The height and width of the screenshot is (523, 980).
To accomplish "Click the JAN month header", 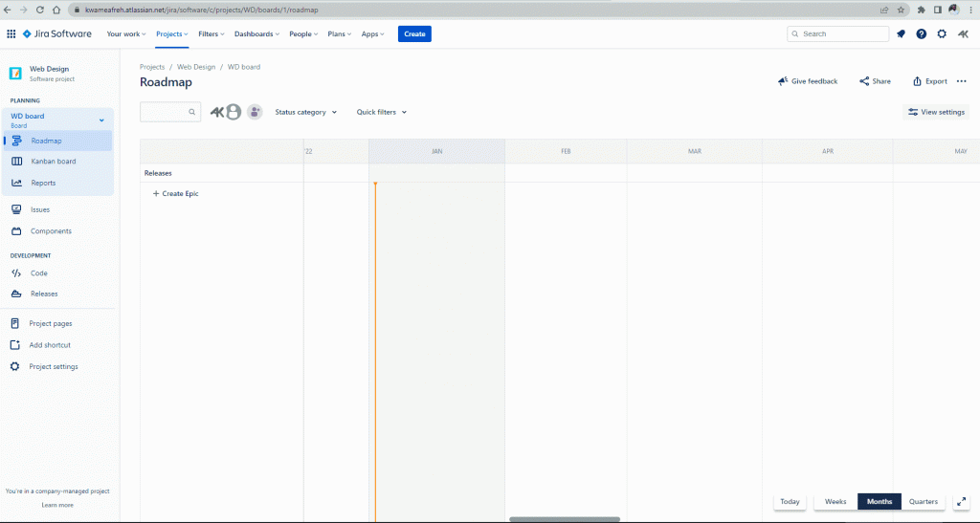I will [436, 152].
